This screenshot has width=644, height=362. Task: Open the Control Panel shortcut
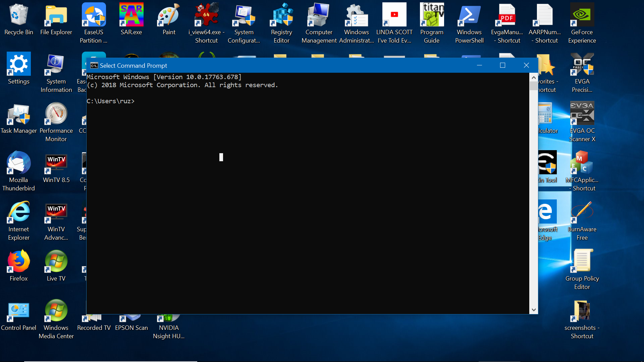tap(18, 311)
